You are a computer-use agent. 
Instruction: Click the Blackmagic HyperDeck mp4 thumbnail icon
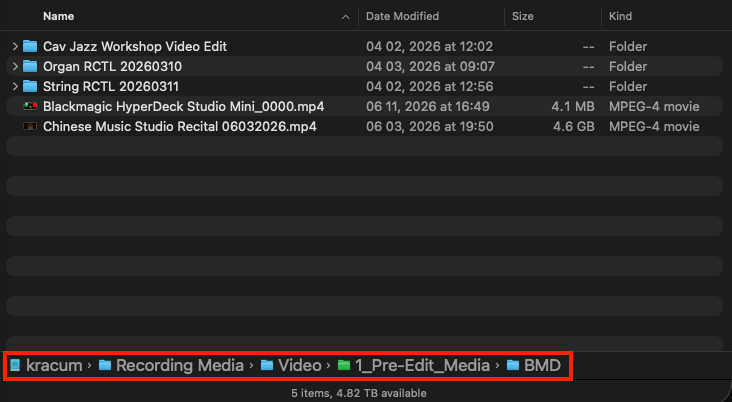click(30, 106)
